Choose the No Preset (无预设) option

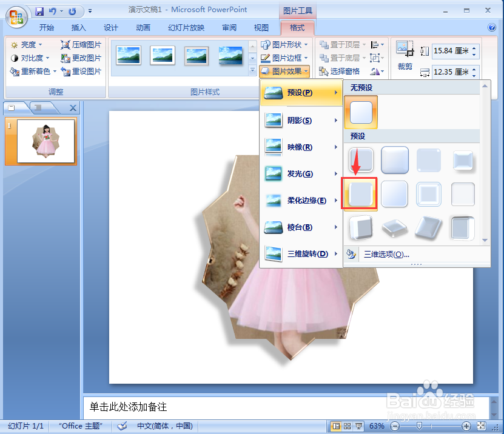[x=361, y=112]
